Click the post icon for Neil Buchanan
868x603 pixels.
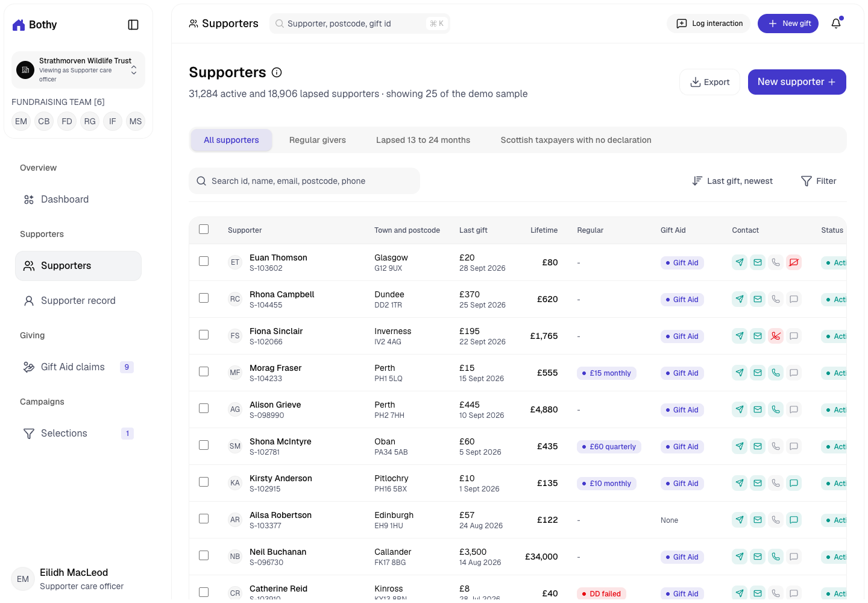pyautogui.click(x=740, y=557)
